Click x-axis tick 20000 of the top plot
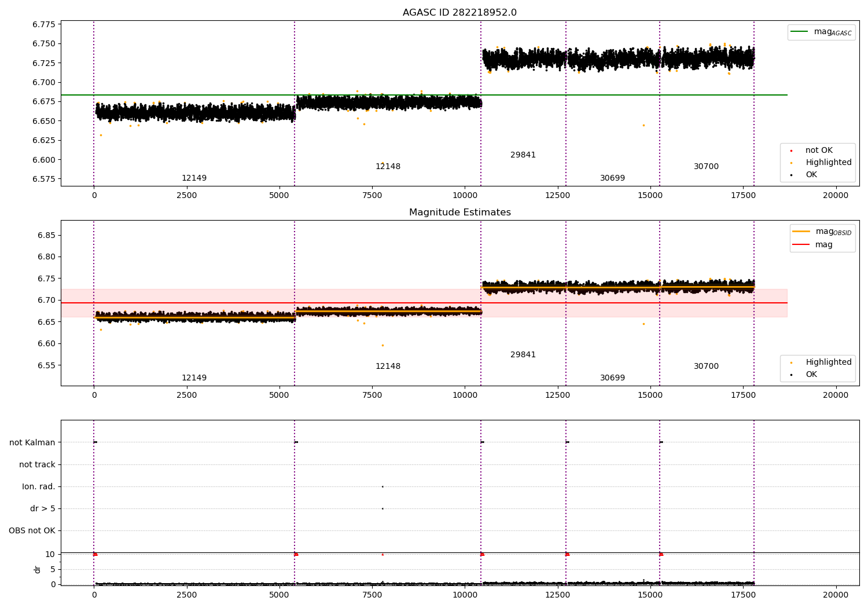 pyautogui.click(x=836, y=196)
